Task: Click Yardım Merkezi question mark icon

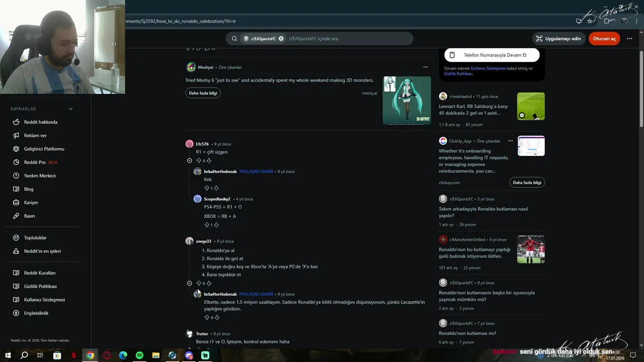Action: click(x=16, y=176)
